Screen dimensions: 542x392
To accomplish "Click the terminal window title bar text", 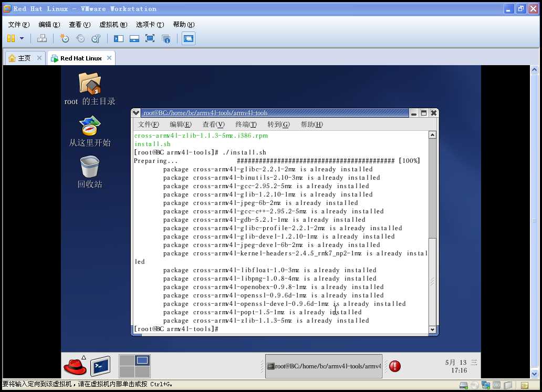I will click(x=206, y=113).
